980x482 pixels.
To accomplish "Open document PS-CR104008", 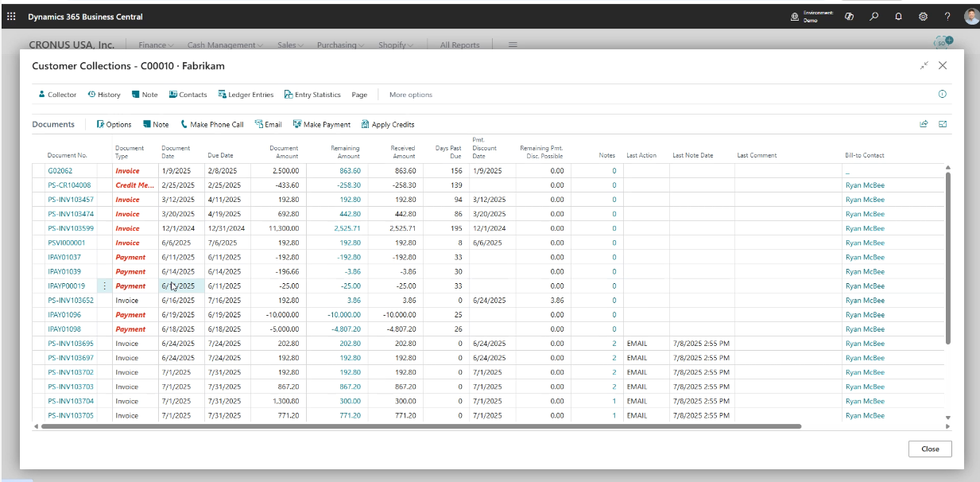I will [69, 185].
